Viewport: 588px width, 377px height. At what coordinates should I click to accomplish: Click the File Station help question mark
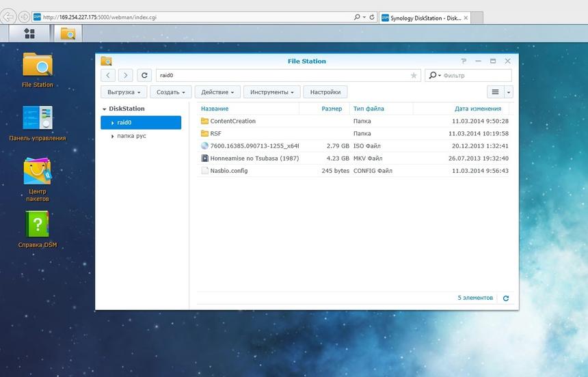pyautogui.click(x=464, y=61)
